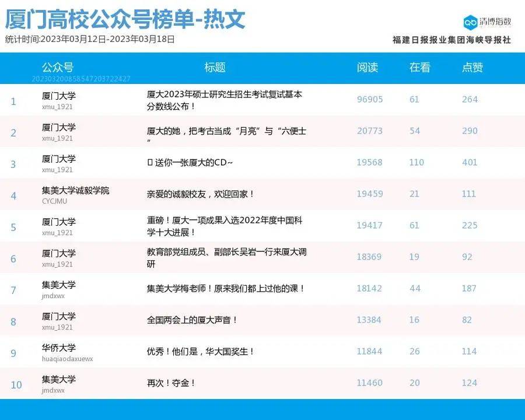Open article 全国两会上的厦大声音！
The image size is (525, 420).
(192, 320)
